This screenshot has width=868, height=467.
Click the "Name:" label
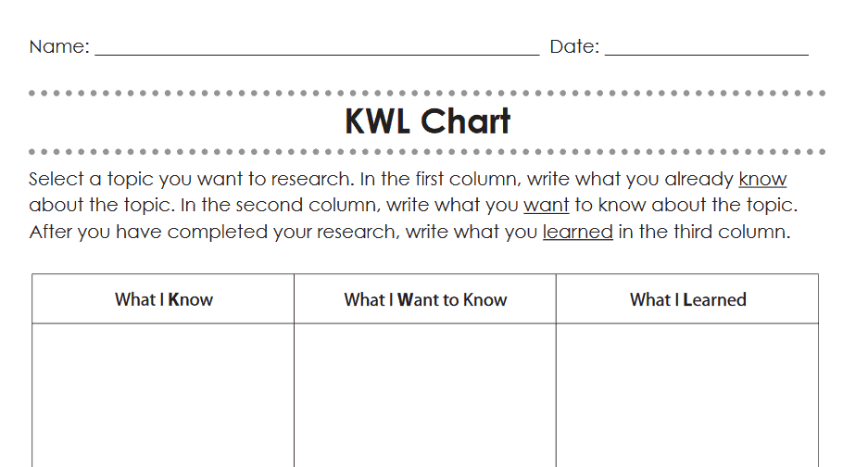coord(59,46)
